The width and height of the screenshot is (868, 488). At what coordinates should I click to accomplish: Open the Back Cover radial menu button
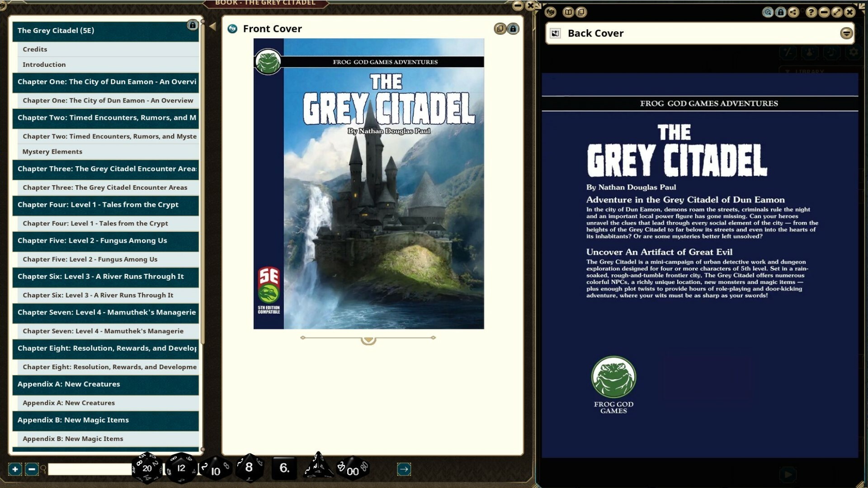coord(846,33)
